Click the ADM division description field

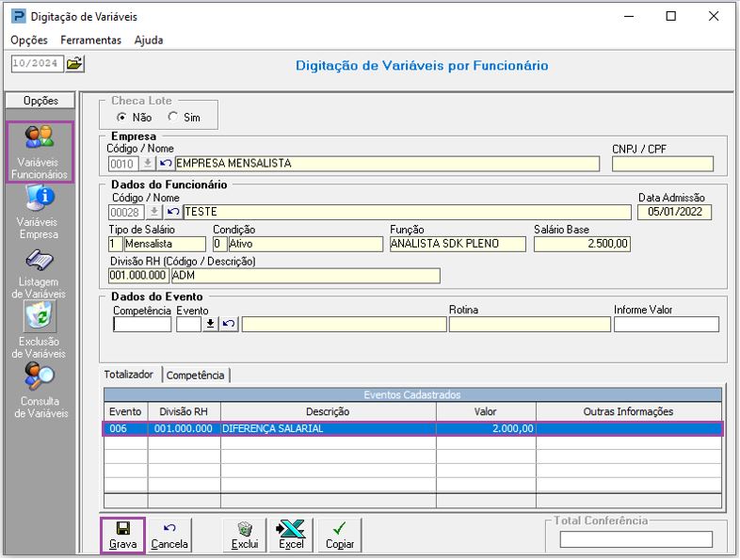point(305,276)
